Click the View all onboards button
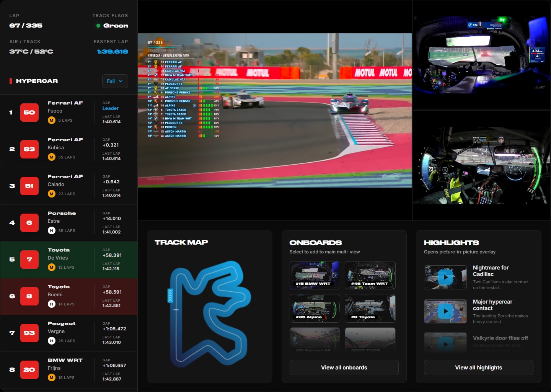Image resolution: width=551 pixels, height=392 pixels. (x=344, y=367)
